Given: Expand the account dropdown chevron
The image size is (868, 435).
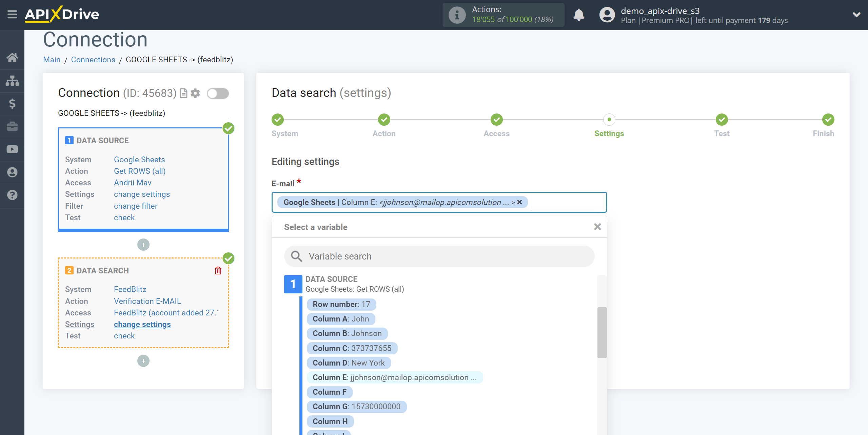Looking at the screenshot, I should click(x=856, y=15).
